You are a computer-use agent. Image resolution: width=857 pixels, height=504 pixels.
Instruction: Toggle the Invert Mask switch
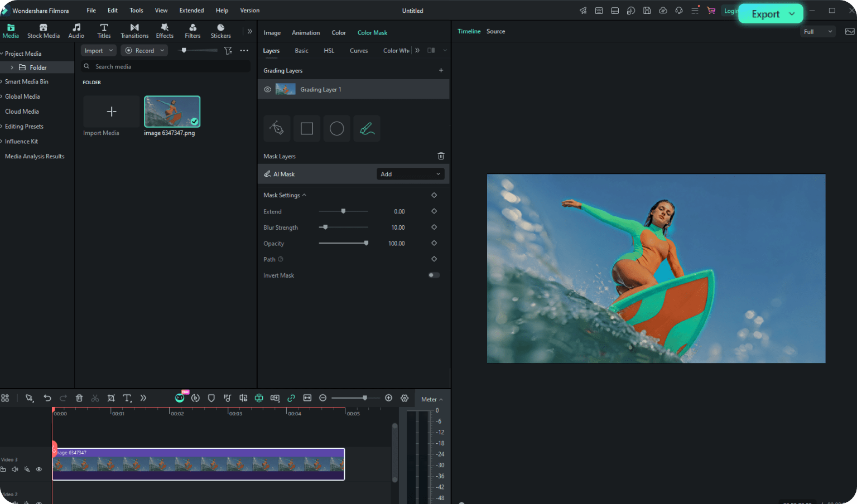pyautogui.click(x=434, y=275)
